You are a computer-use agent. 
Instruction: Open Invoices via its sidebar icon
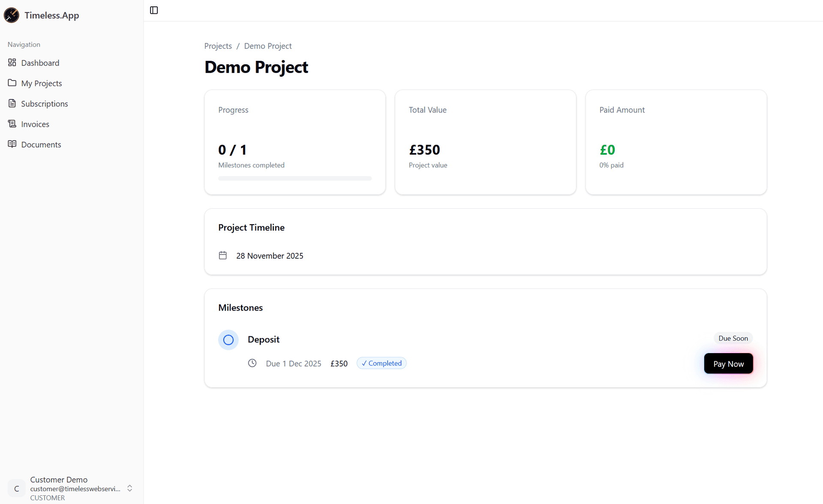(12, 124)
